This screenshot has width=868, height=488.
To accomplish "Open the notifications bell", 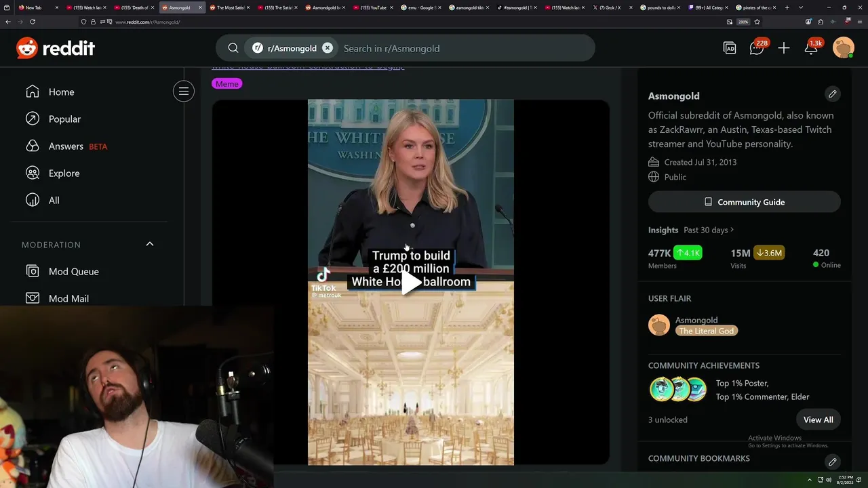I will [811, 48].
